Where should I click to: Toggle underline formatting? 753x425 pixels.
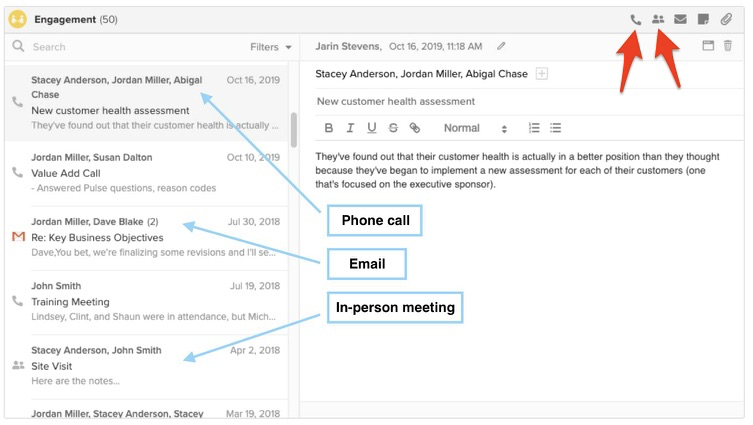(x=371, y=128)
